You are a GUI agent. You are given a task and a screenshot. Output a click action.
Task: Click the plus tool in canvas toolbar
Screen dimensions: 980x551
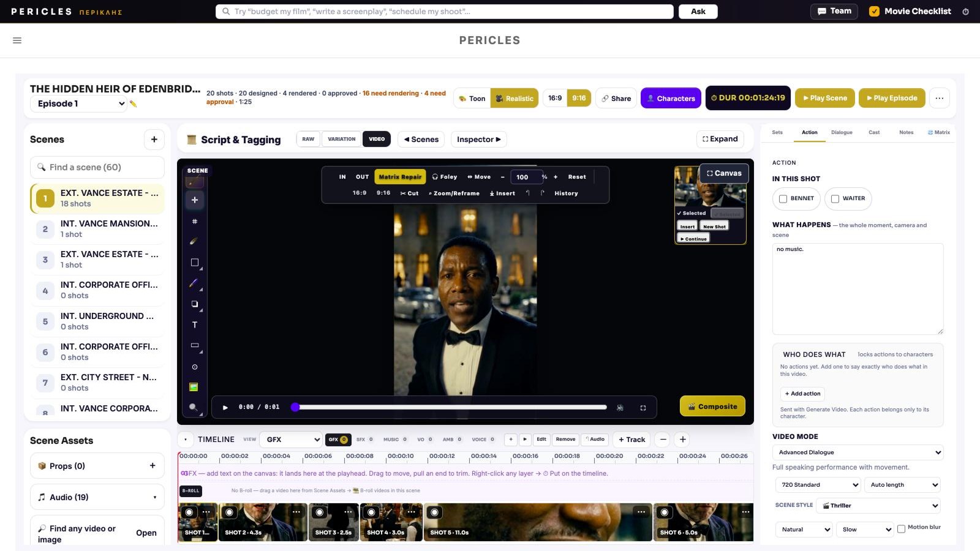195,200
